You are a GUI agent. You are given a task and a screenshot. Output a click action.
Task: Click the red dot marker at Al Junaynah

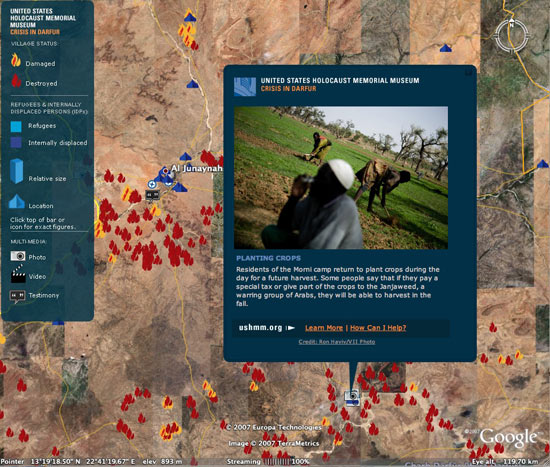click(x=165, y=171)
